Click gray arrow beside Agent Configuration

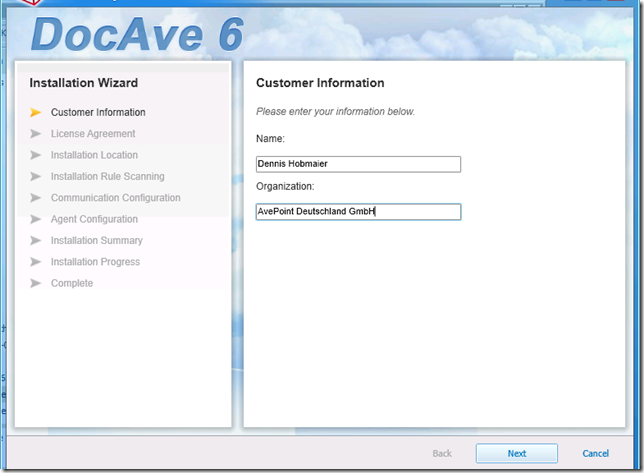point(36,219)
